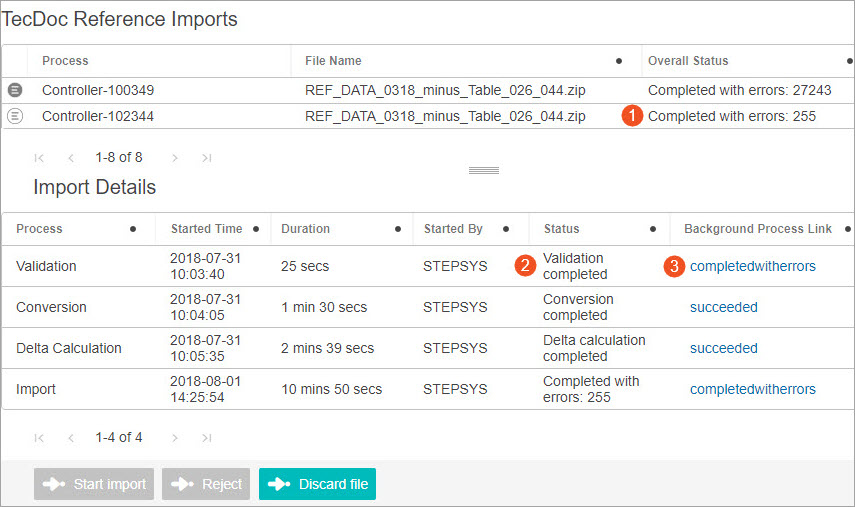Click the row icon beside Controller-100349

click(x=15, y=90)
